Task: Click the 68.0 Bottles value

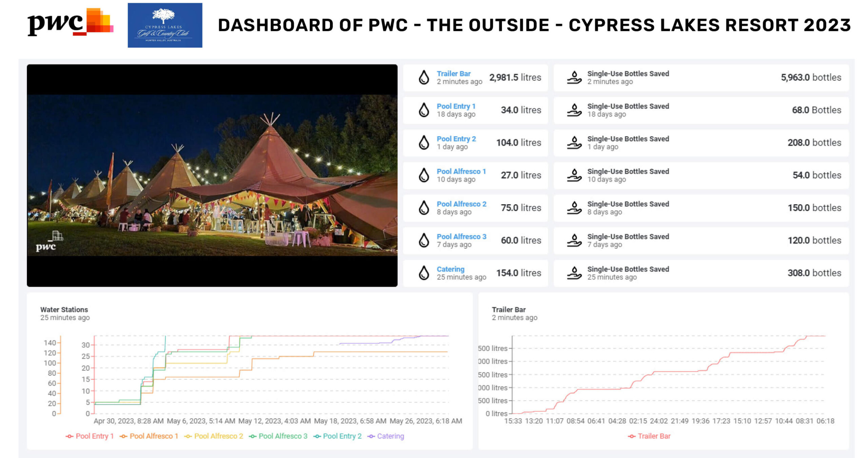Action: pos(816,110)
